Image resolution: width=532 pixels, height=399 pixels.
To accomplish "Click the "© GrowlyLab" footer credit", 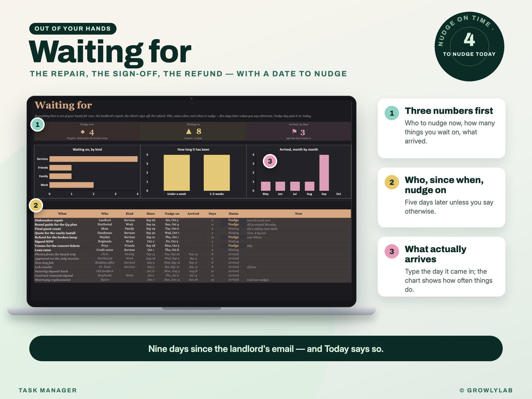I will [486, 391].
